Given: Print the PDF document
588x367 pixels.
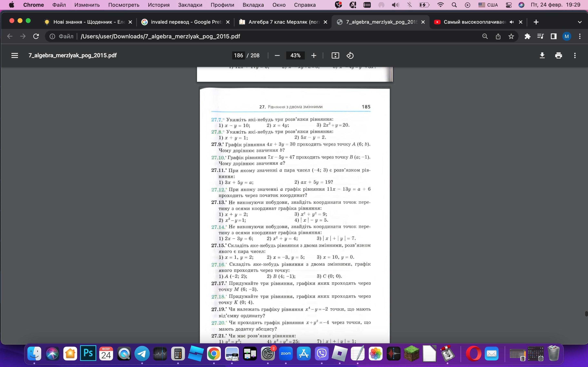Looking at the screenshot, I should pos(558,56).
